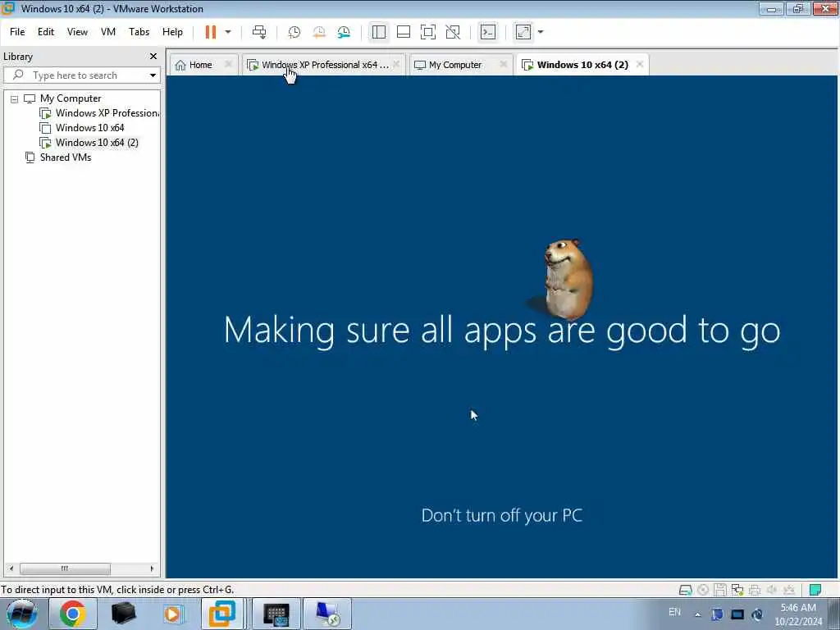The width and height of the screenshot is (840, 630).
Task: Open the Windows Start button
Action: click(x=22, y=614)
